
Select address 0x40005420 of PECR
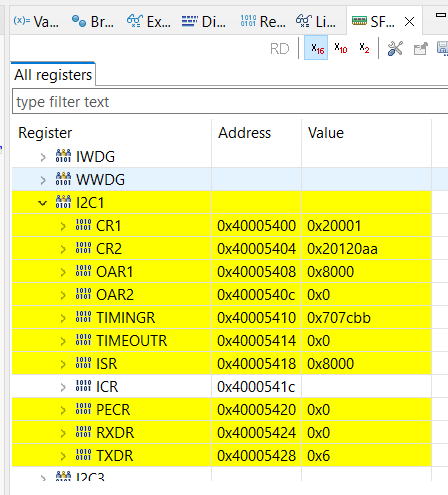pyautogui.click(x=256, y=410)
